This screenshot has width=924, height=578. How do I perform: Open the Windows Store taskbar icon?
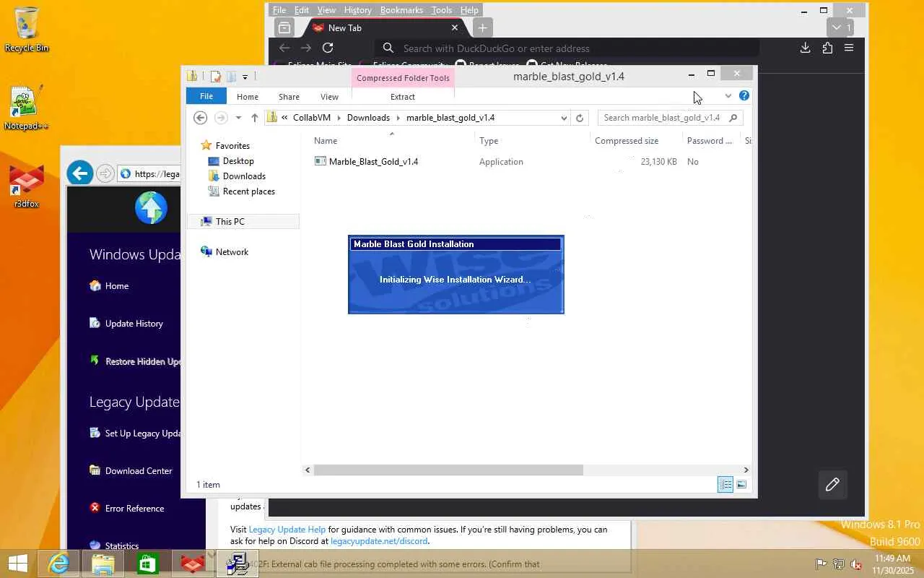148,564
